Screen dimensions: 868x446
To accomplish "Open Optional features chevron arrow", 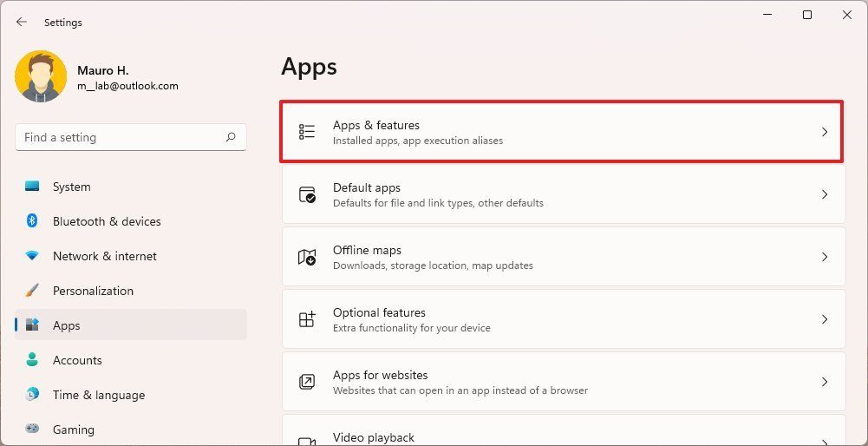I will click(x=825, y=319).
